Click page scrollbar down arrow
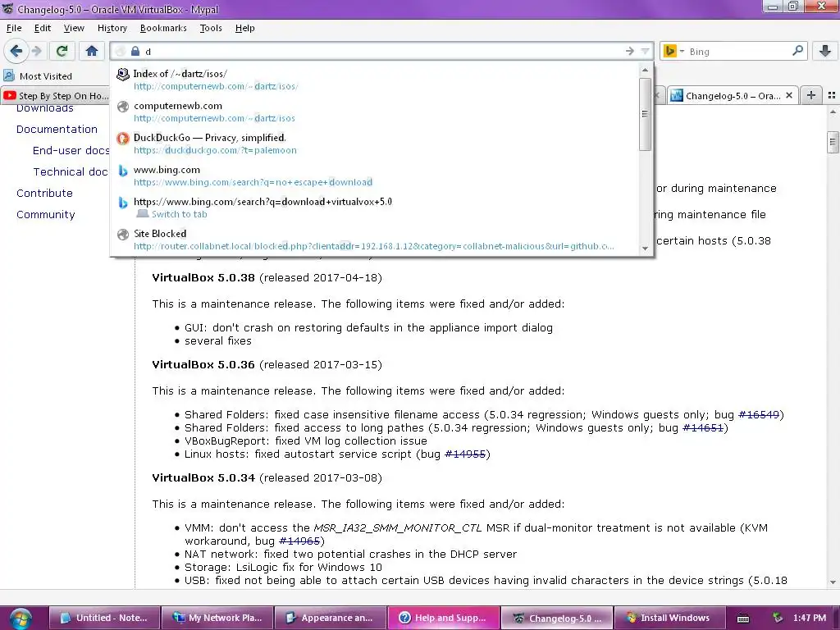This screenshot has height=630, width=840. pos(833,582)
